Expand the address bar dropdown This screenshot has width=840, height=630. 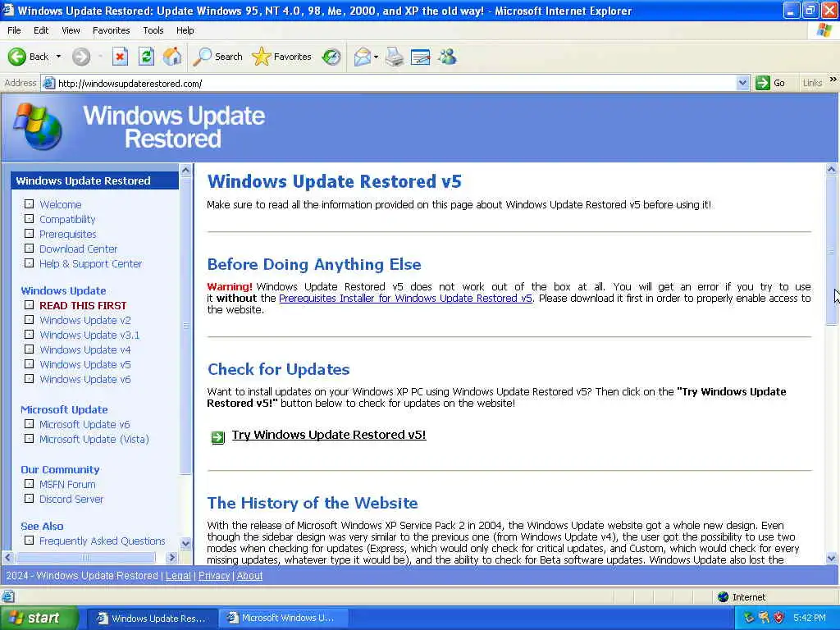click(742, 83)
